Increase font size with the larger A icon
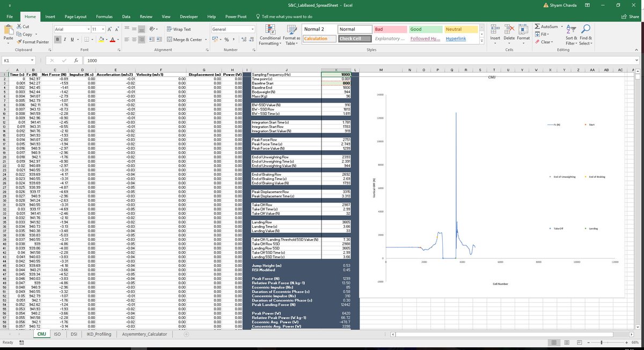Viewport: 644px width, 350px height. click(x=109, y=29)
